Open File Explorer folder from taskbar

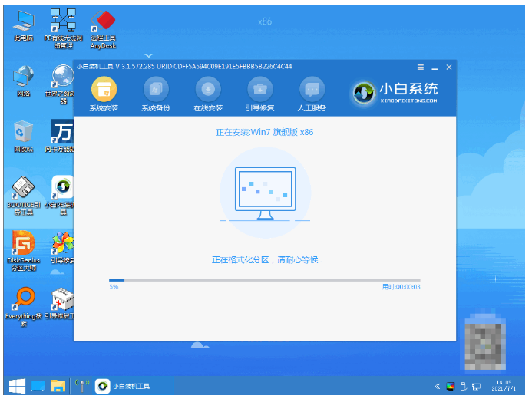pyautogui.click(x=58, y=385)
